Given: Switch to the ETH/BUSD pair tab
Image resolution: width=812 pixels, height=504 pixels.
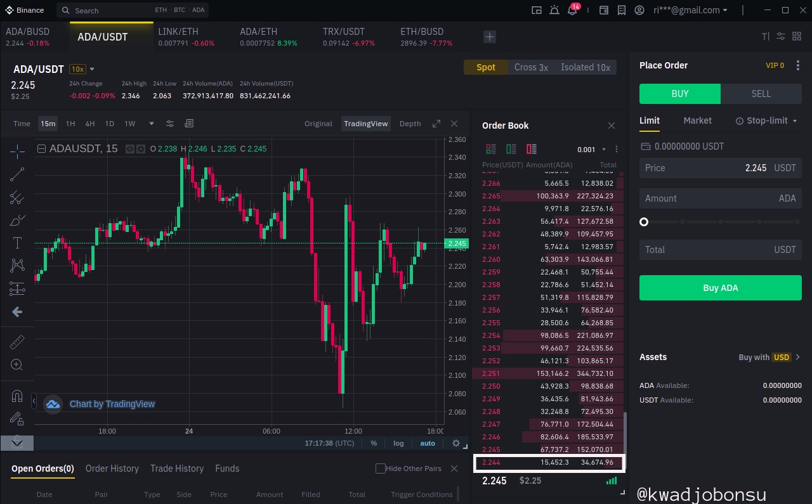Looking at the screenshot, I should coord(426,37).
